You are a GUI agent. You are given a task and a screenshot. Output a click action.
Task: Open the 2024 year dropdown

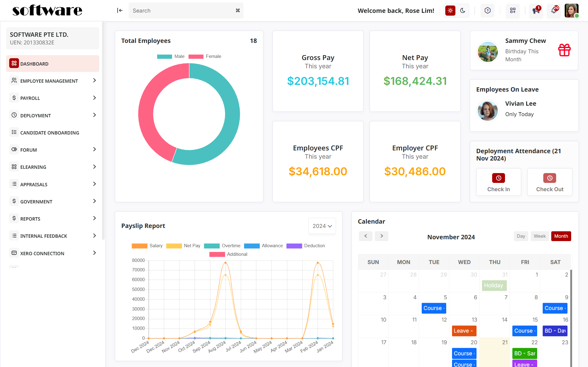[x=322, y=226]
